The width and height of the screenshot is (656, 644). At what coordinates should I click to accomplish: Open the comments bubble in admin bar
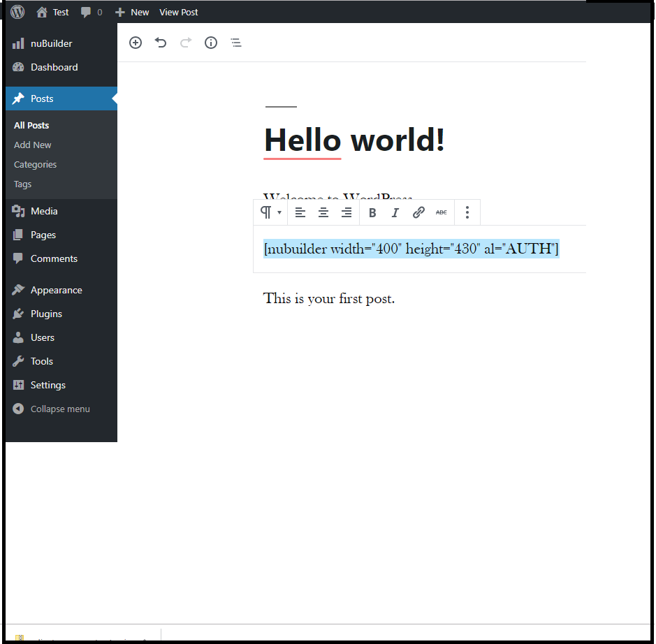point(91,12)
